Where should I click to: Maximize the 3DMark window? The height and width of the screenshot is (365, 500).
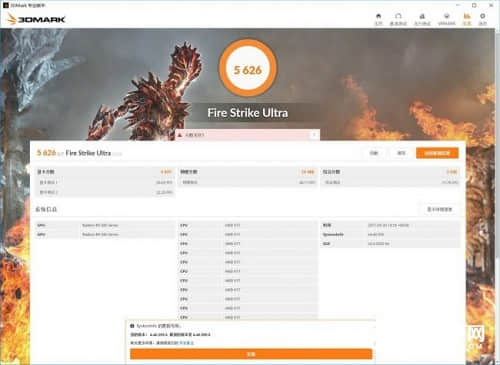click(x=474, y=5)
